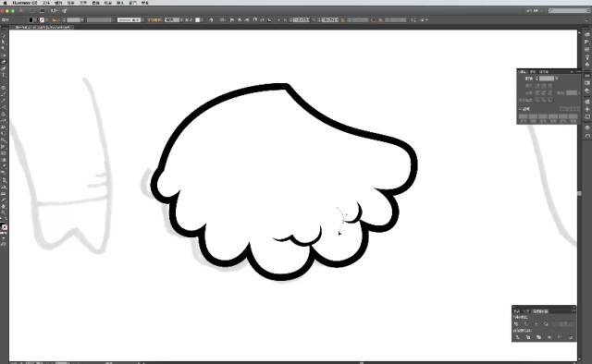Choose Round Join corner in Stroke panel
Screen dimensions: 592x364
(544, 92)
